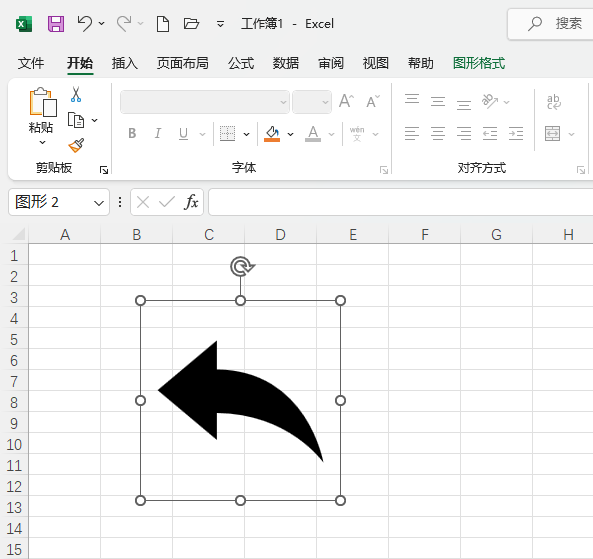Viewport: 593px width, 559px height.
Task: Open the font name combo box
Action: point(205,102)
